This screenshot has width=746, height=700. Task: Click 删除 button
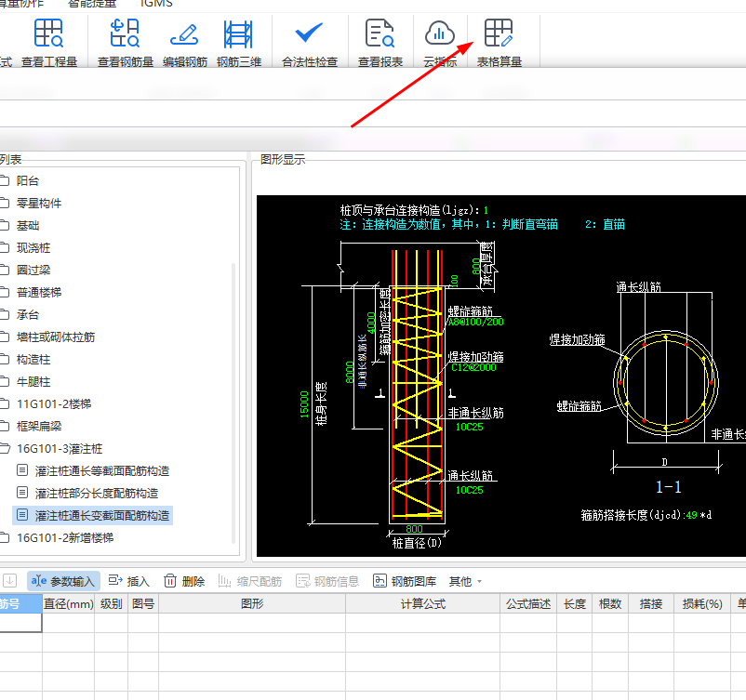click(184, 581)
